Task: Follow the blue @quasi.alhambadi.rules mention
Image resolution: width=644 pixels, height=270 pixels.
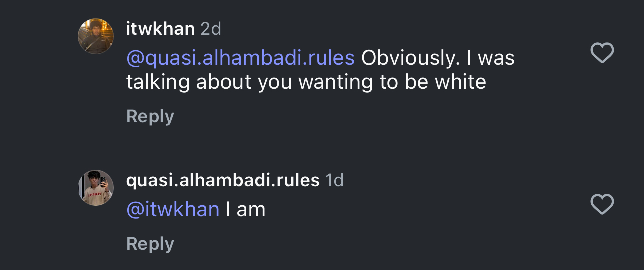Action: tap(241, 58)
